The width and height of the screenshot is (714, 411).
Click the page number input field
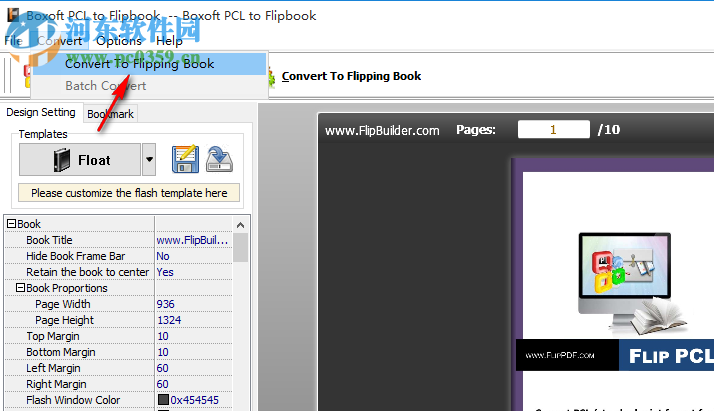click(554, 129)
